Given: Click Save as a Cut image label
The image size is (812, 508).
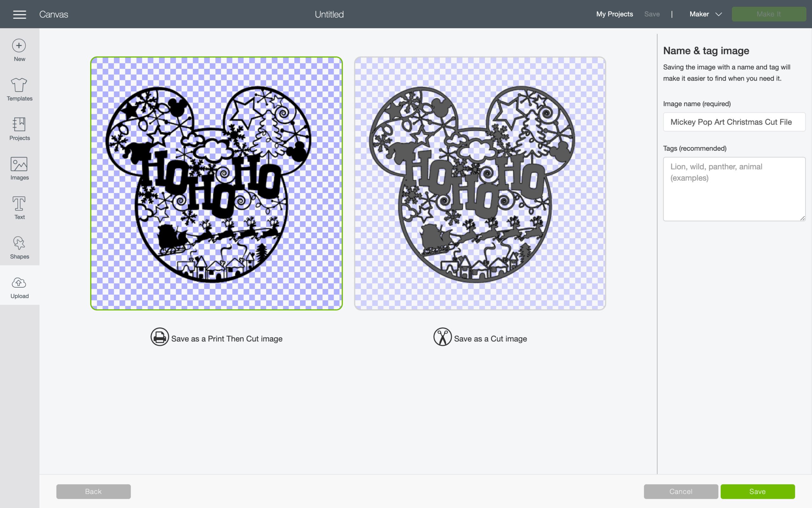Looking at the screenshot, I should point(490,339).
